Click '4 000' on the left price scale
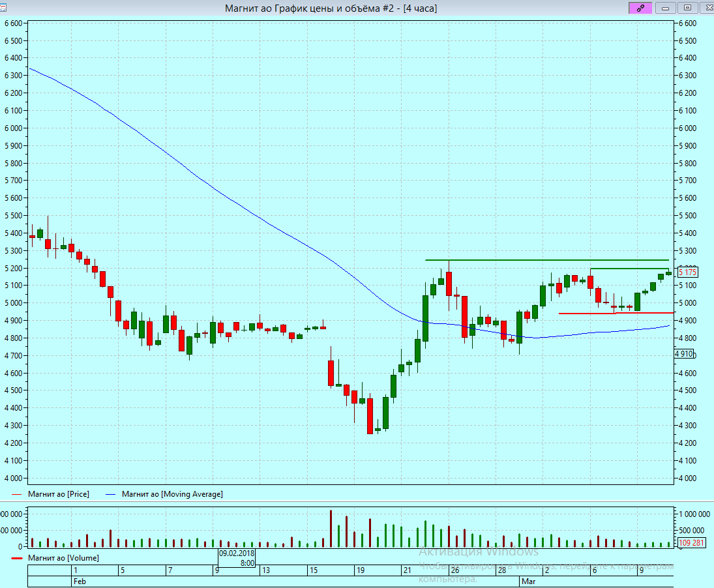Viewport: 714px width, 588px height. 13,478
